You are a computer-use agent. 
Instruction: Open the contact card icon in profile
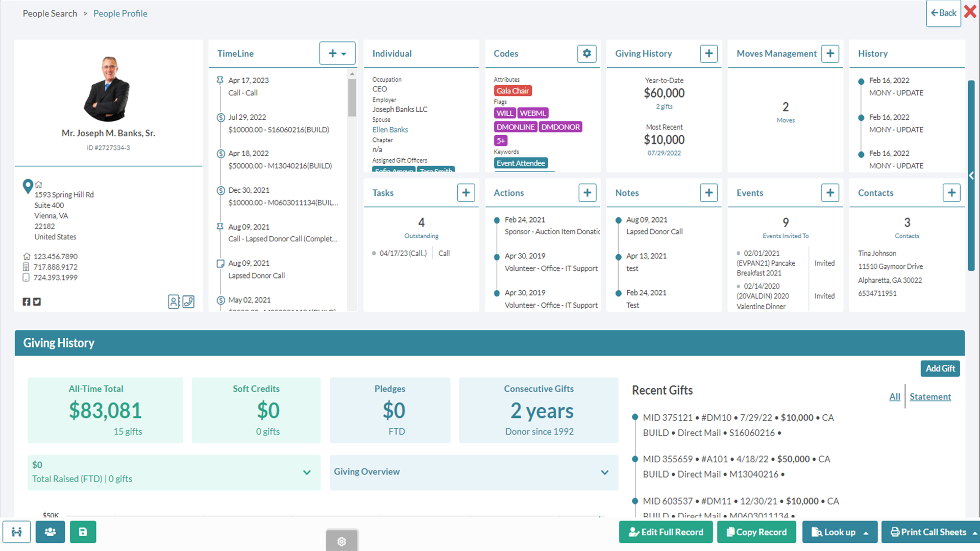point(174,302)
